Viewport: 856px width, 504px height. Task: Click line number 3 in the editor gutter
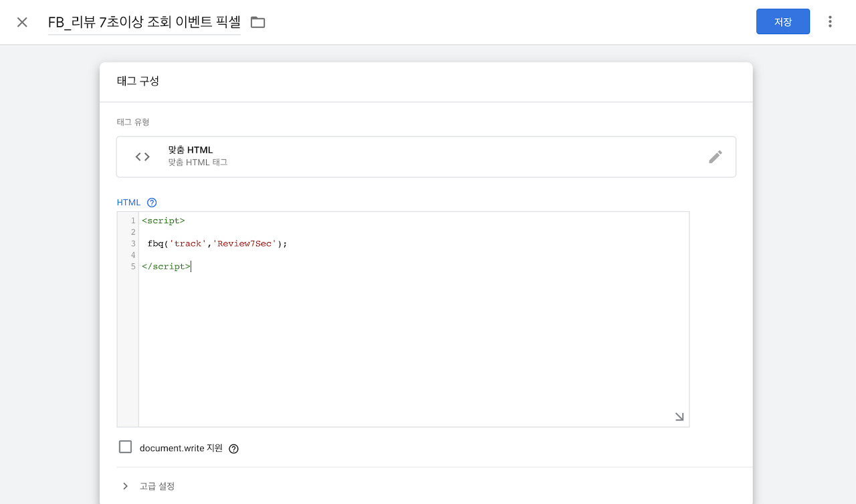pos(134,243)
